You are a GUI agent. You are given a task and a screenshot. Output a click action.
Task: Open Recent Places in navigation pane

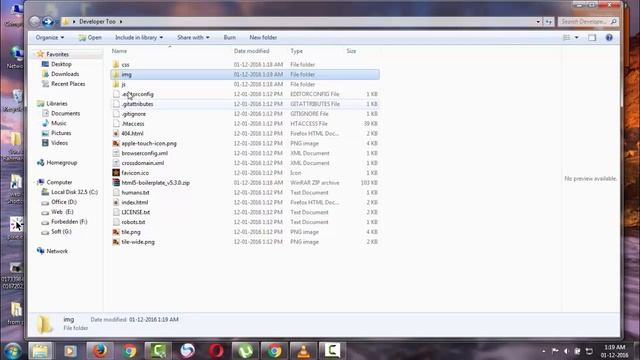coord(68,84)
